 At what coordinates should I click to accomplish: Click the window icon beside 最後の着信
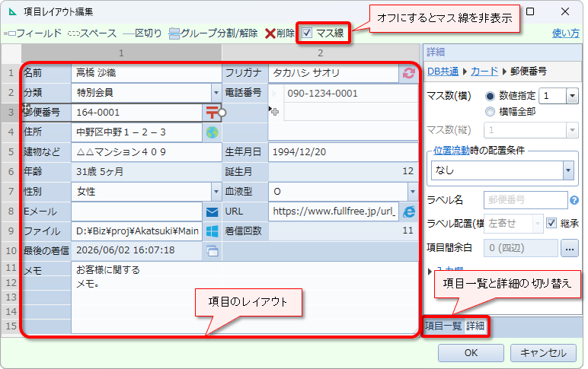212,250
